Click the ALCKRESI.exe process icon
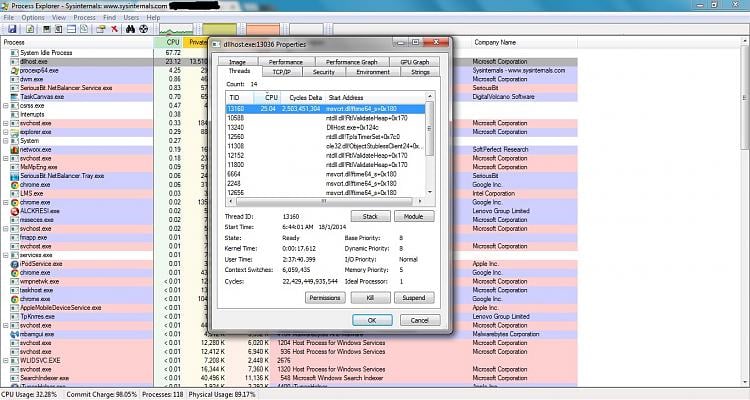Screen dimensions: 750x400 (15, 211)
